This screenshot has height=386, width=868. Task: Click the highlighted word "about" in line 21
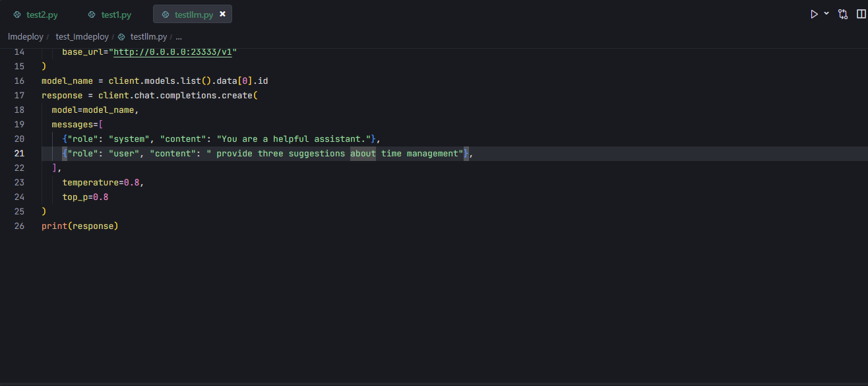[x=363, y=153]
